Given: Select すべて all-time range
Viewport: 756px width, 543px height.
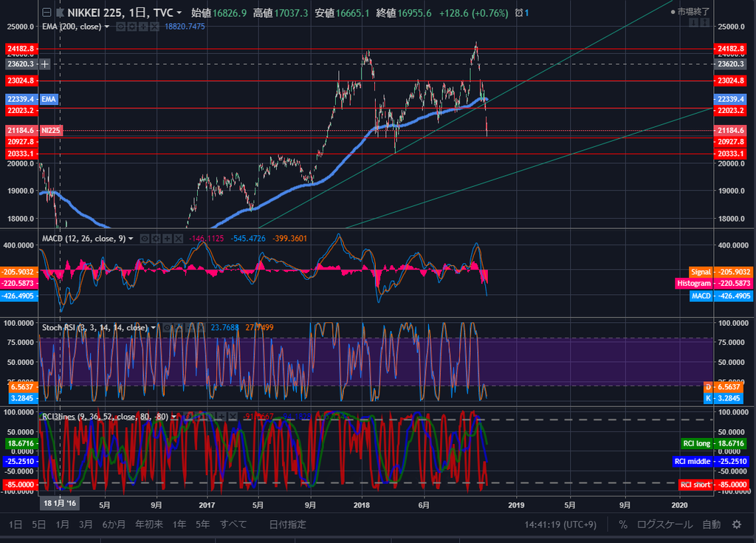Looking at the screenshot, I should pyautogui.click(x=233, y=525).
